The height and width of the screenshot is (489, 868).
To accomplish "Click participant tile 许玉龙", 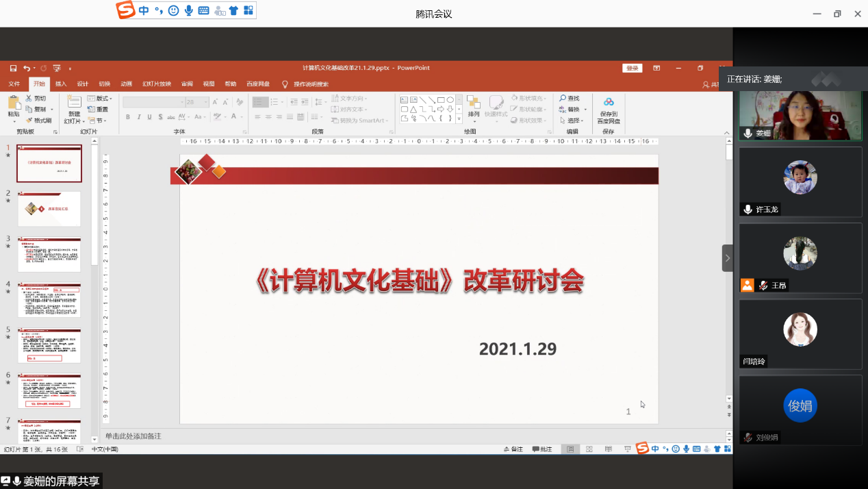I will tap(800, 181).
